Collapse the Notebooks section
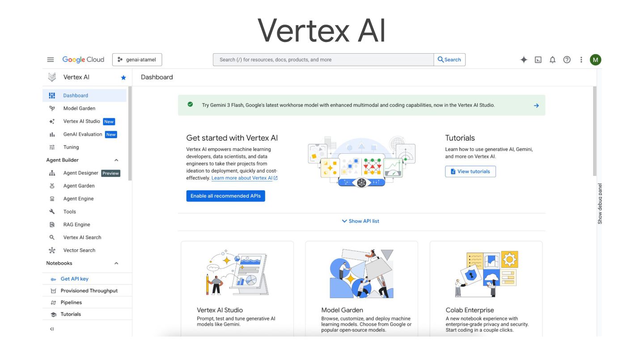Screen dimensions: 644x362 point(116,263)
